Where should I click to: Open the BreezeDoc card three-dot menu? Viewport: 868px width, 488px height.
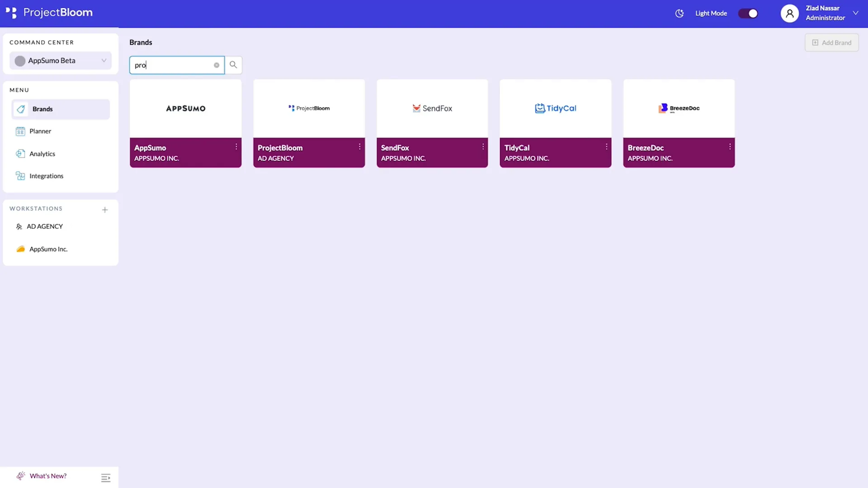click(x=730, y=147)
